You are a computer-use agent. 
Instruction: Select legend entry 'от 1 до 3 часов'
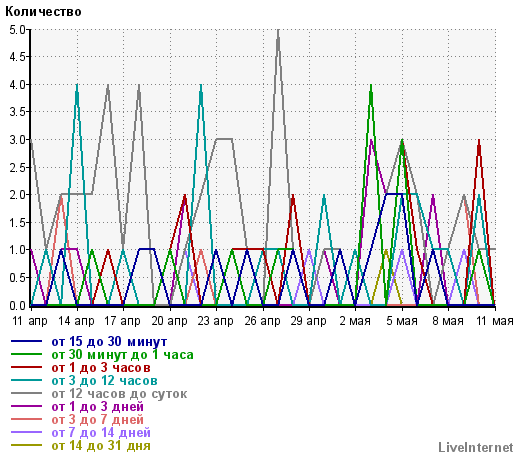(101, 368)
